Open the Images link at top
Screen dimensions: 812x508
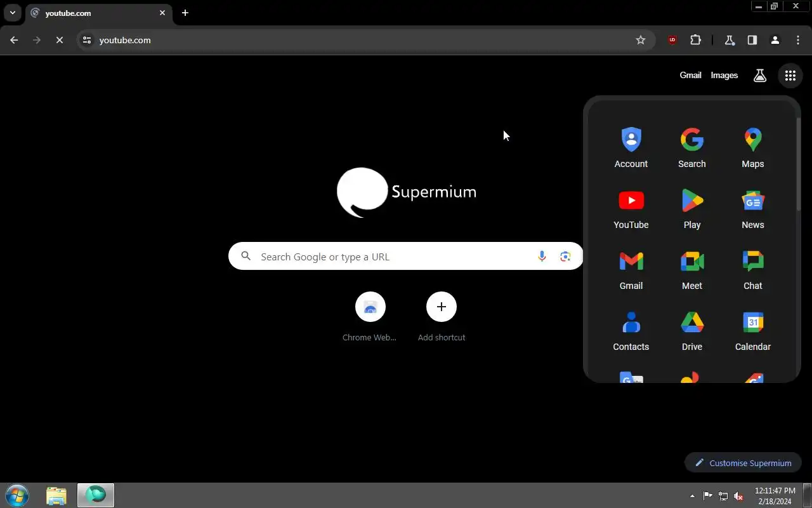coord(724,76)
